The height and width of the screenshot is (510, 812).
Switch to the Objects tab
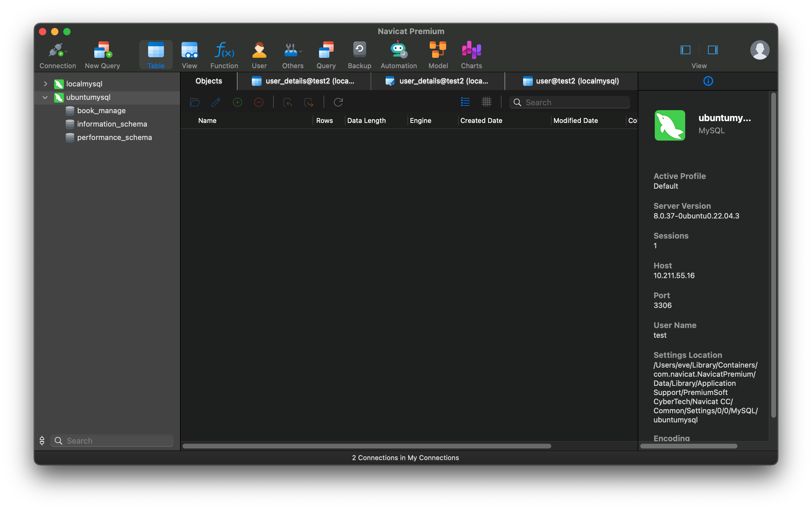tap(209, 81)
